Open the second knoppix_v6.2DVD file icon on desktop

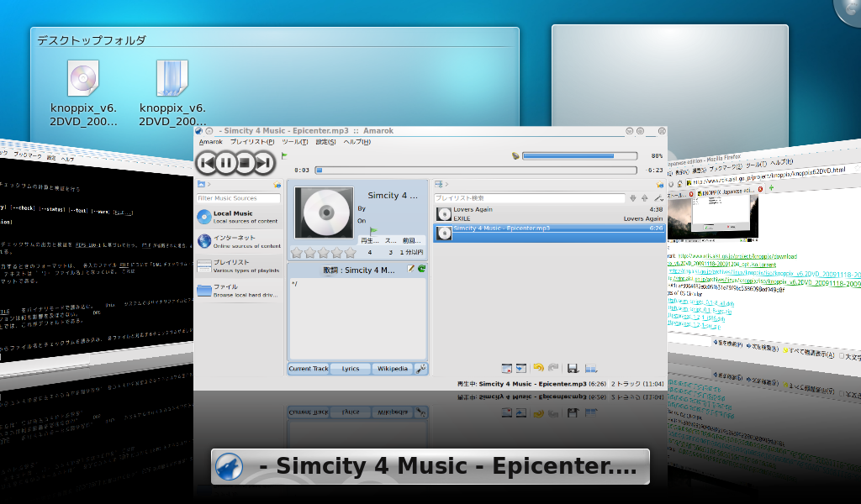pyautogui.click(x=172, y=93)
